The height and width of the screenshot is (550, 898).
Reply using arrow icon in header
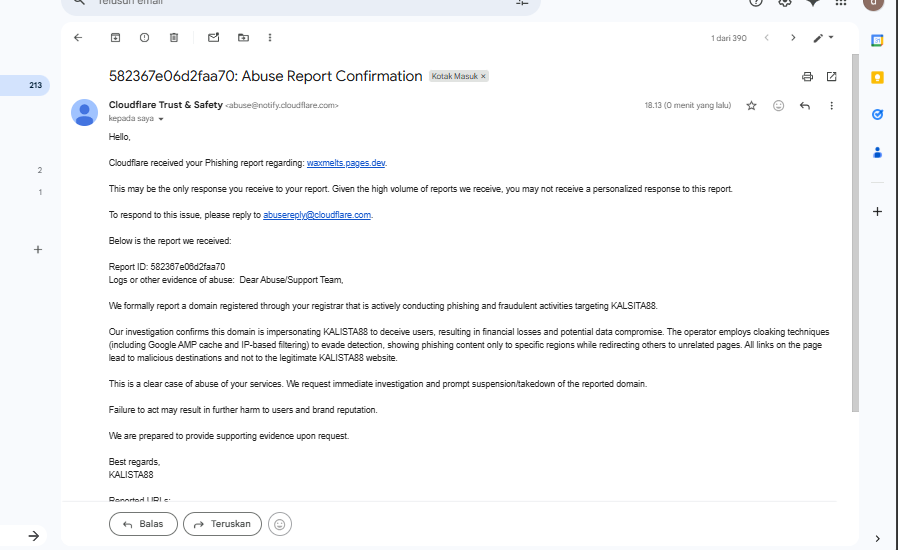pyautogui.click(x=805, y=105)
